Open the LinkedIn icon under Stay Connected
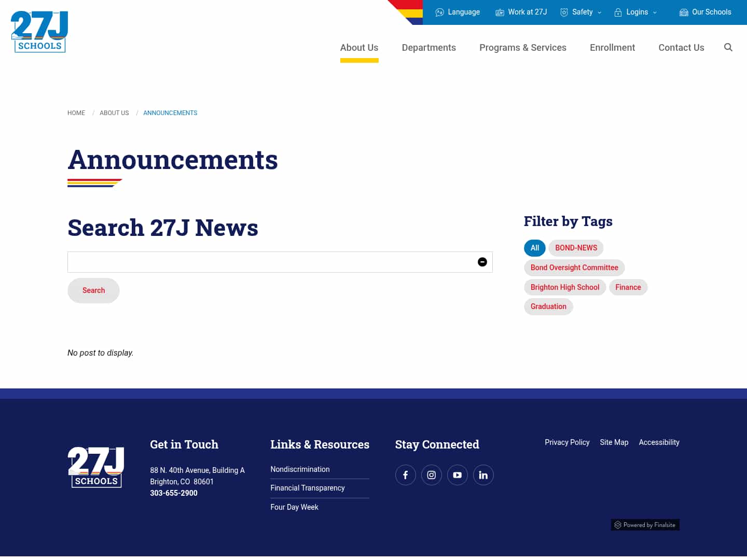747x560 pixels. click(483, 475)
